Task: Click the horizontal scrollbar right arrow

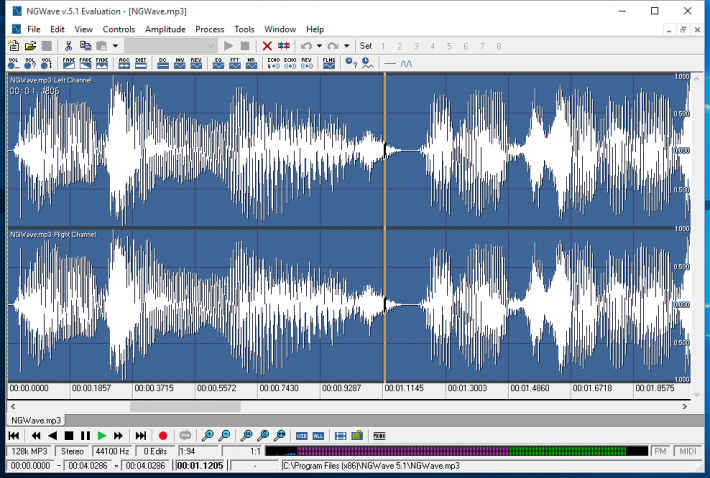Action: [x=685, y=406]
